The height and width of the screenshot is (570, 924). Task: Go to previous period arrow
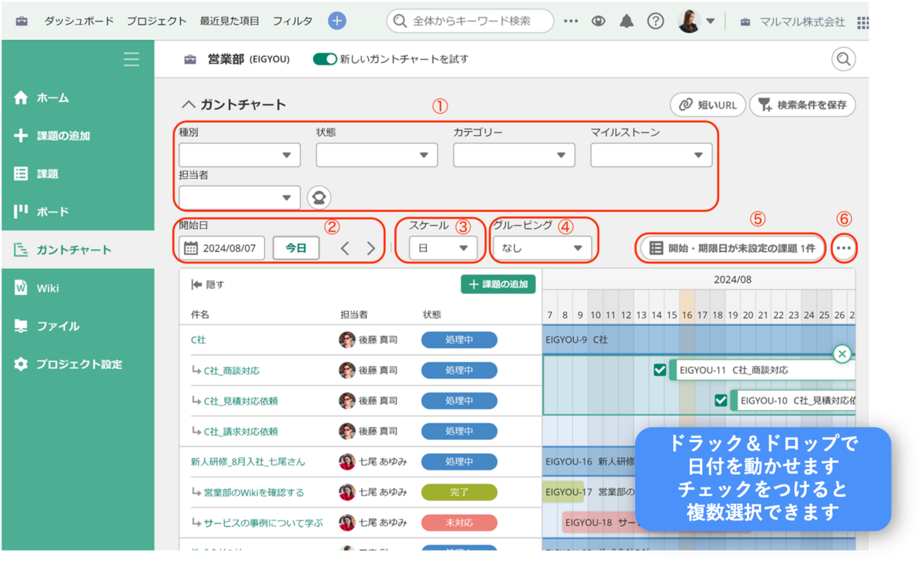coord(345,248)
